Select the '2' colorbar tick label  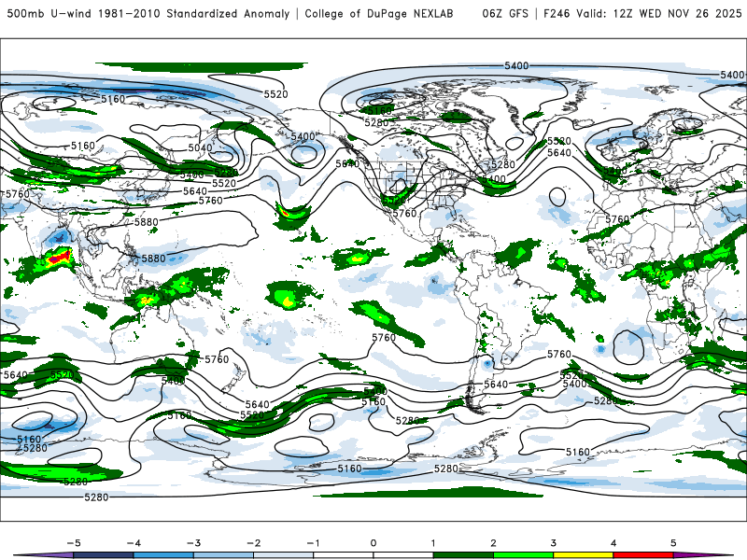(493, 543)
